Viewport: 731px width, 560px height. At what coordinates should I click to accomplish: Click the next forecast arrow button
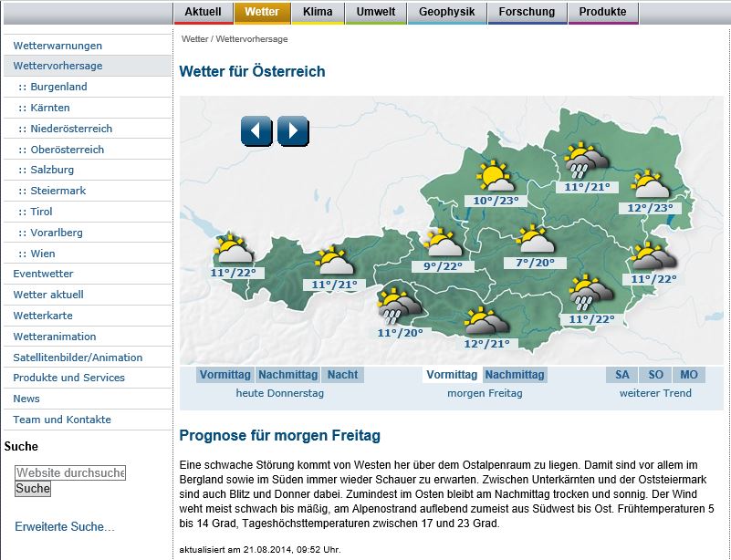click(293, 131)
